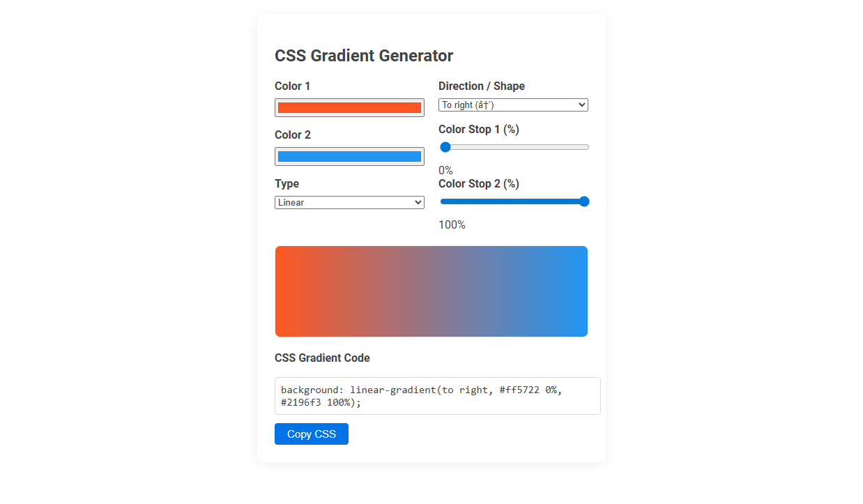Open the Color 2 picker swatch

coord(349,155)
